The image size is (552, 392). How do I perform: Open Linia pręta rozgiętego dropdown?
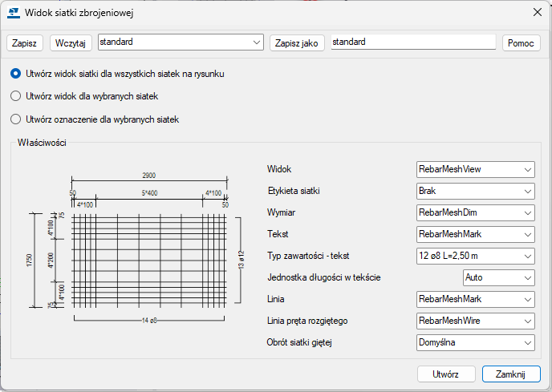[475, 321]
